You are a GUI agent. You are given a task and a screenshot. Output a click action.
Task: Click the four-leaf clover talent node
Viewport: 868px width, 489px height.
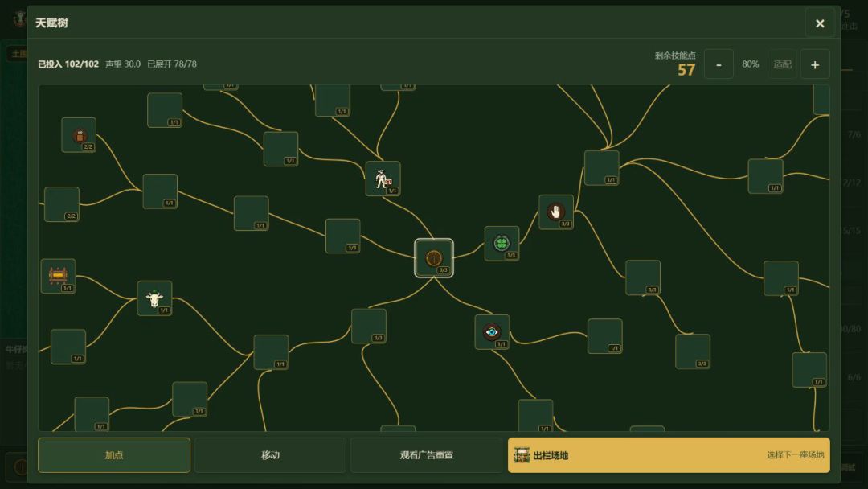[x=502, y=243]
